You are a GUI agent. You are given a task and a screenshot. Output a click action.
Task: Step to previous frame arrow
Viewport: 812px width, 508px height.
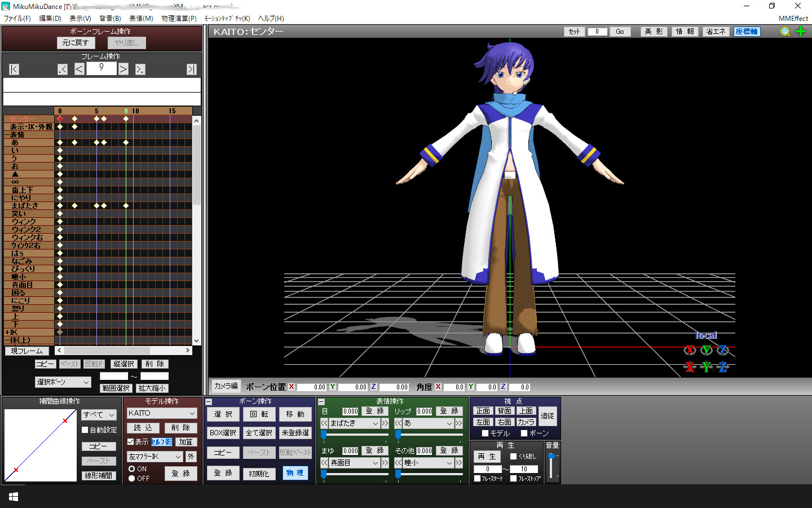pos(80,69)
